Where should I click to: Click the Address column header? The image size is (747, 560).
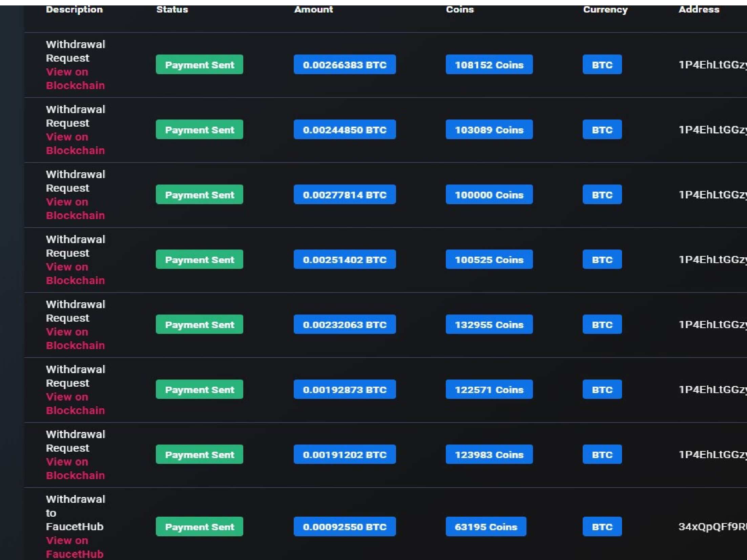(x=699, y=9)
